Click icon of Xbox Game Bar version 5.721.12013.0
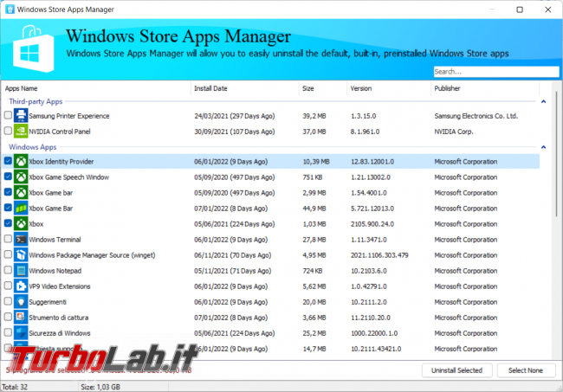Viewport: 563px width, 392px height. coord(21,208)
